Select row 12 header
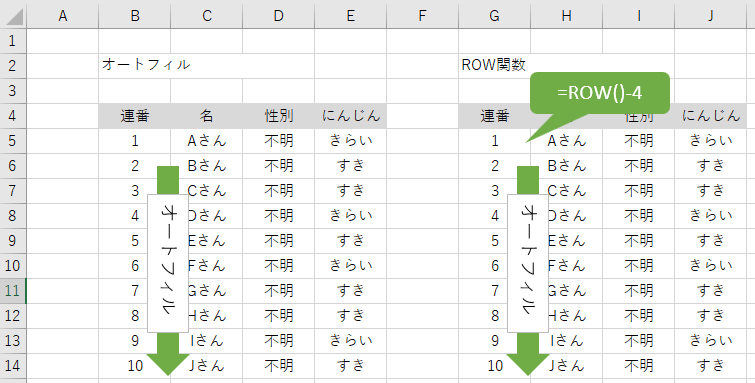The width and height of the screenshot is (755, 383). coord(13,316)
